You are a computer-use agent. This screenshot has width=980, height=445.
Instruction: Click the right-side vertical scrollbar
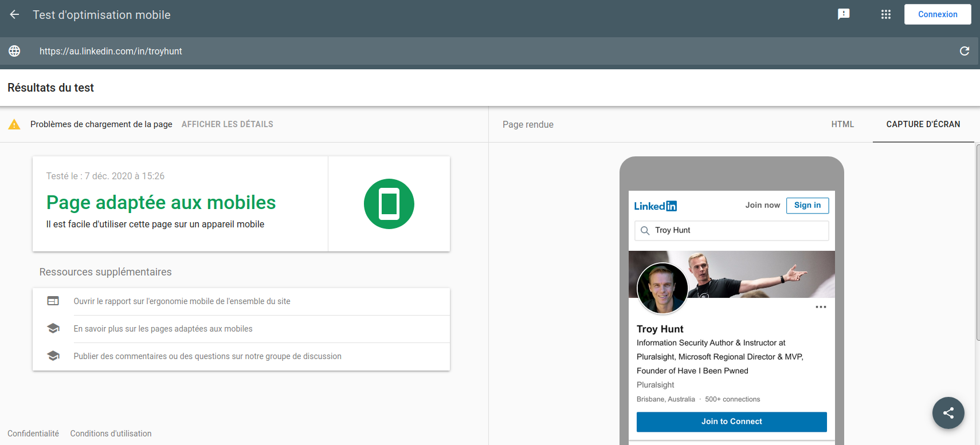point(977,242)
